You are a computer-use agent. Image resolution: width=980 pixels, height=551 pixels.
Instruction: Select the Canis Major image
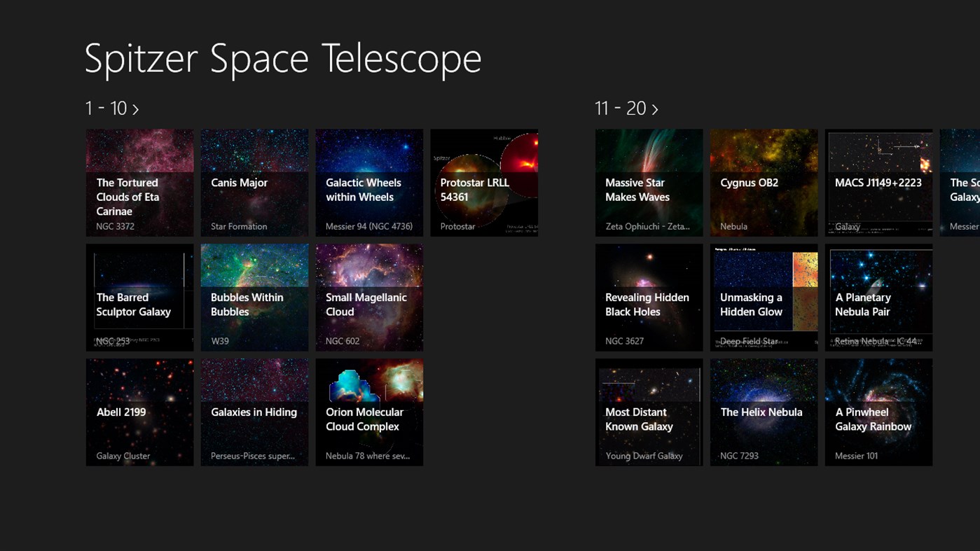(254, 182)
